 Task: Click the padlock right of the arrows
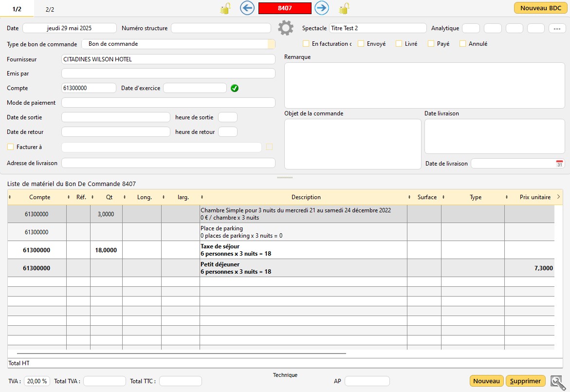pos(344,8)
